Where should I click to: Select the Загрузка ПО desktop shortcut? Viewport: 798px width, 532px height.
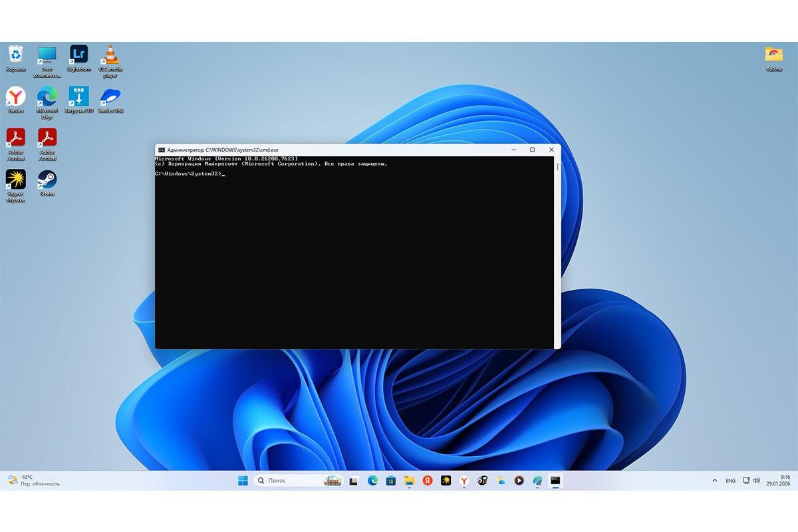tap(78, 100)
